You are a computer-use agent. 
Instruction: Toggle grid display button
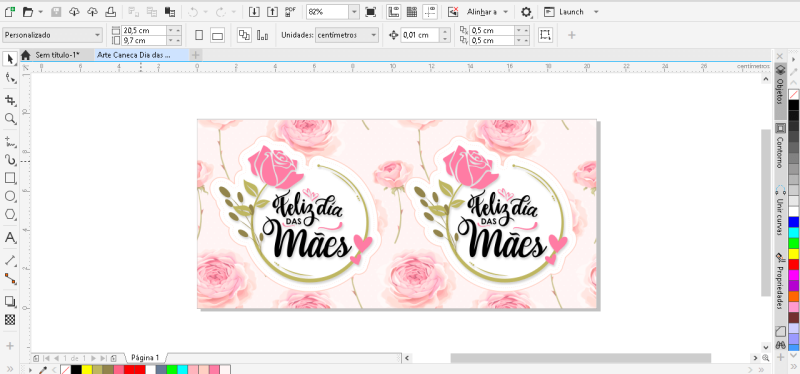tap(412, 11)
